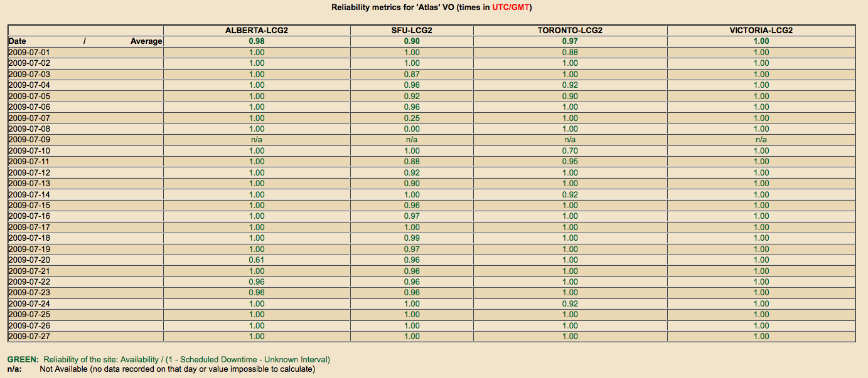Click the VICTORIA-LCG2 average value in the Average row

coord(761,41)
